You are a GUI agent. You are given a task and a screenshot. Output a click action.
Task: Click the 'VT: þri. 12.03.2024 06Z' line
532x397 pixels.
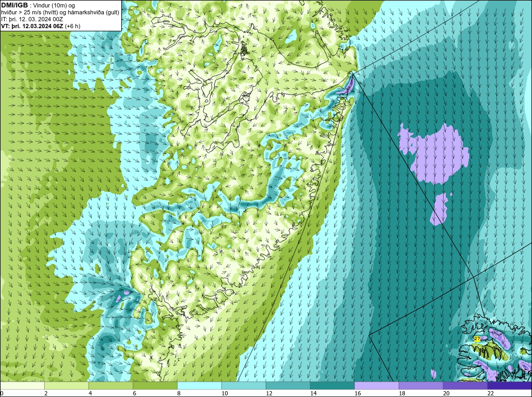click(x=32, y=26)
